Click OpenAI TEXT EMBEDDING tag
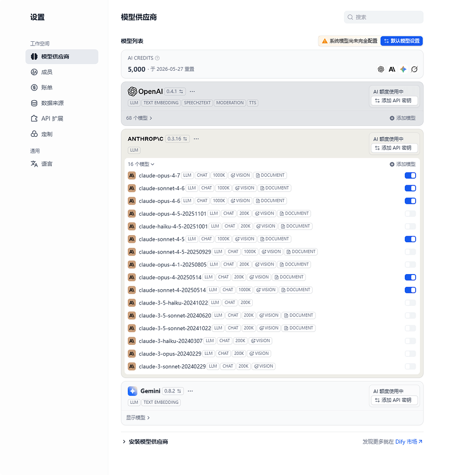476x475 pixels. (x=161, y=103)
